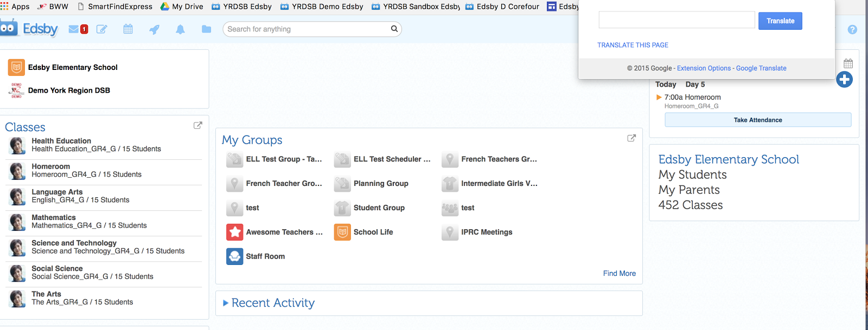The image size is (868, 330).
Task: Open the Extension Options link
Action: tap(704, 68)
